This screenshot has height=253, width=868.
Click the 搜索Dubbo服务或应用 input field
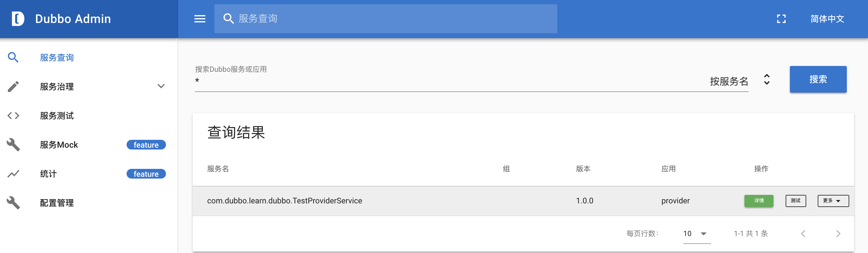tap(438, 81)
